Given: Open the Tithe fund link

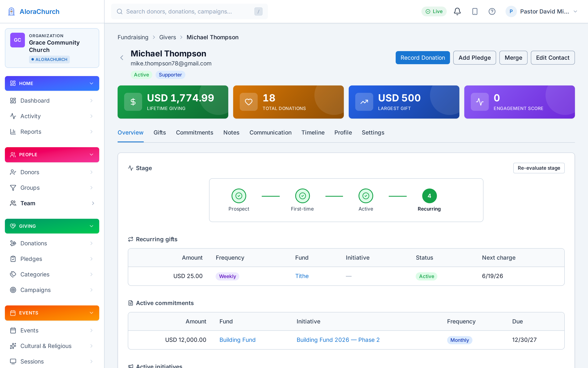Looking at the screenshot, I should [x=302, y=276].
